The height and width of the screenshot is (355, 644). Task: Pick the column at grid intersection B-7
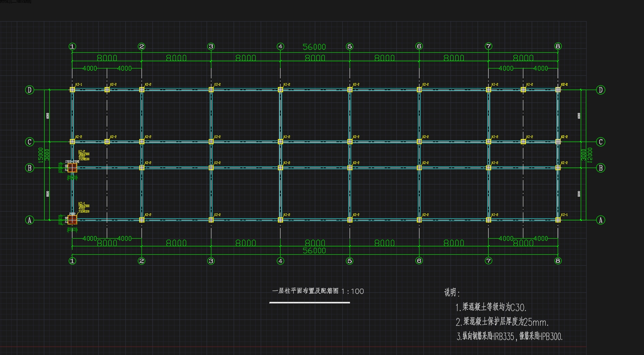pyautogui.click(x=489, y=168)
